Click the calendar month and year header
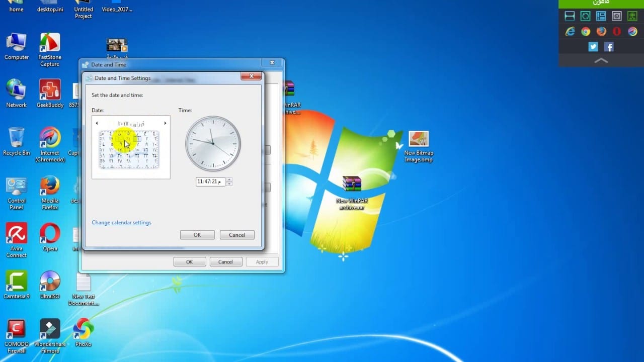Image resolution: width=644 pixels, height=362 pixels. point(131,123)
